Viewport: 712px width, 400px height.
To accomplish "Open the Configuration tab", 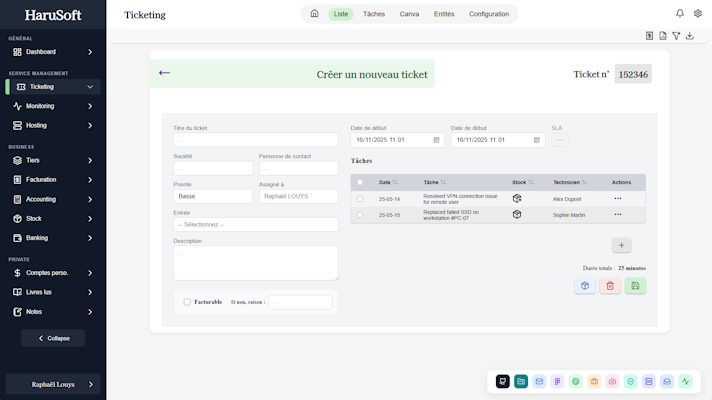I will tap(489, 14).
